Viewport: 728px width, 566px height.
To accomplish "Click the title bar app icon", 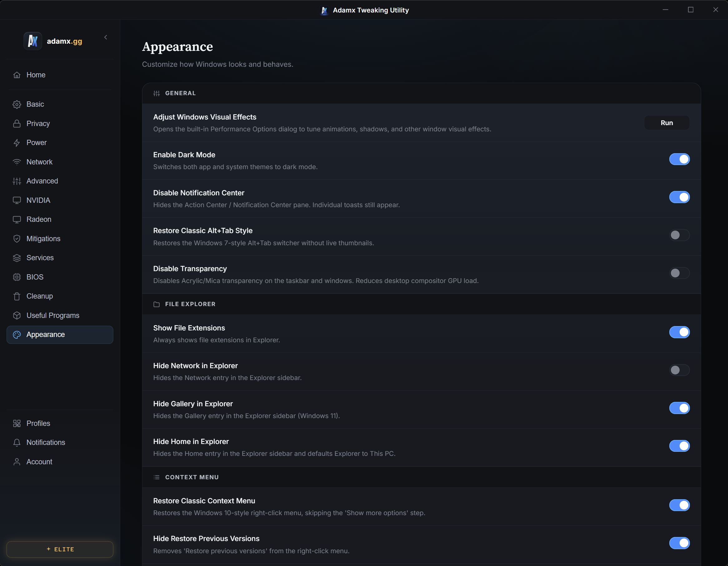I will [324, 10].
